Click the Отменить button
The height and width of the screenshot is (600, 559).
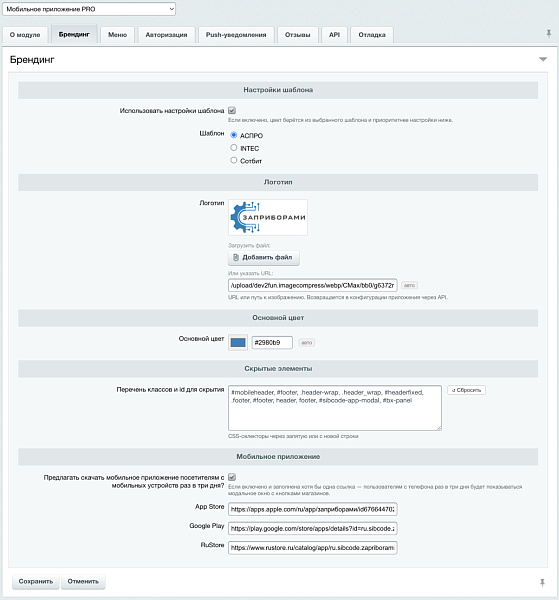[x=83, y=582]
